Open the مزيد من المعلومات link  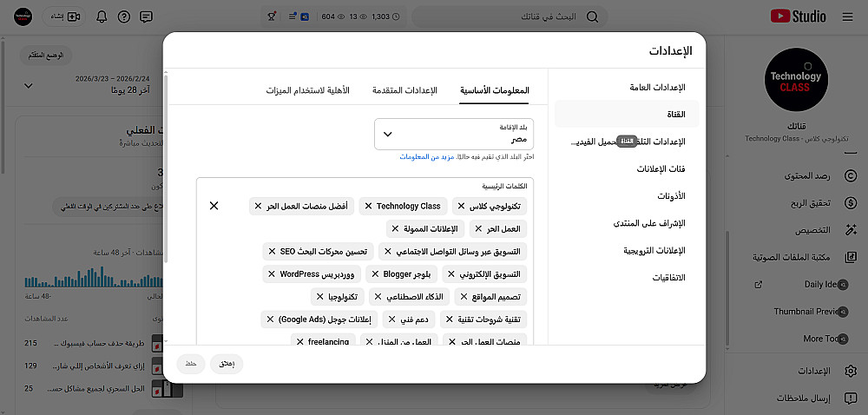click(426, 157)
